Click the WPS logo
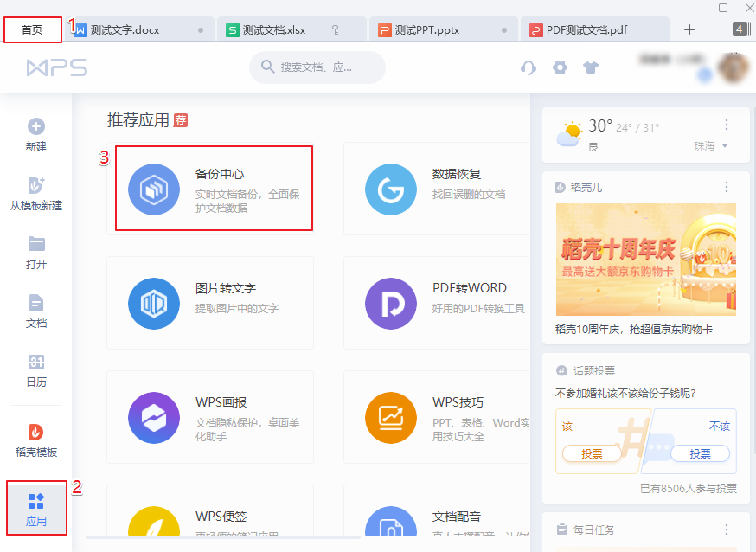Image resolution: width=756 pixels, height=552 pixels. pyautogui.click(x=57, y=67)
